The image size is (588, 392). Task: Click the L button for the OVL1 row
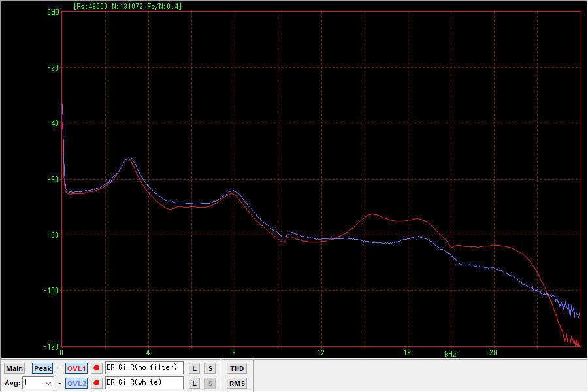(x=194, y=368)
